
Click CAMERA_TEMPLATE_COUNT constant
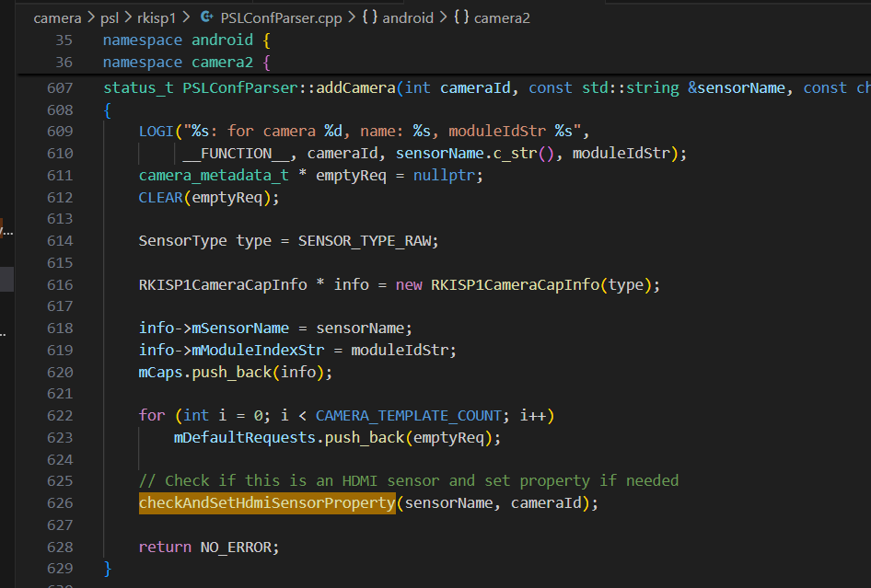tap(409, 416)
